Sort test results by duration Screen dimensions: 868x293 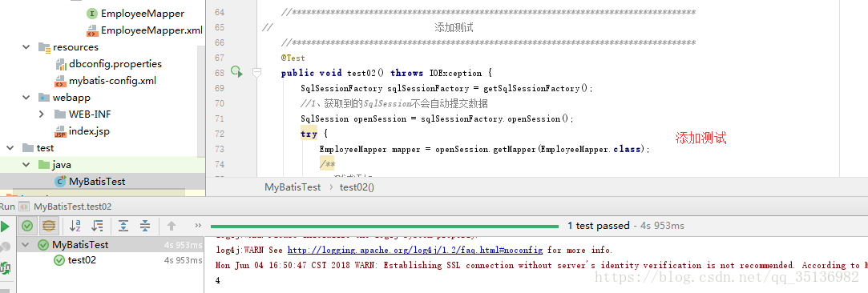[x=98, y=226]
